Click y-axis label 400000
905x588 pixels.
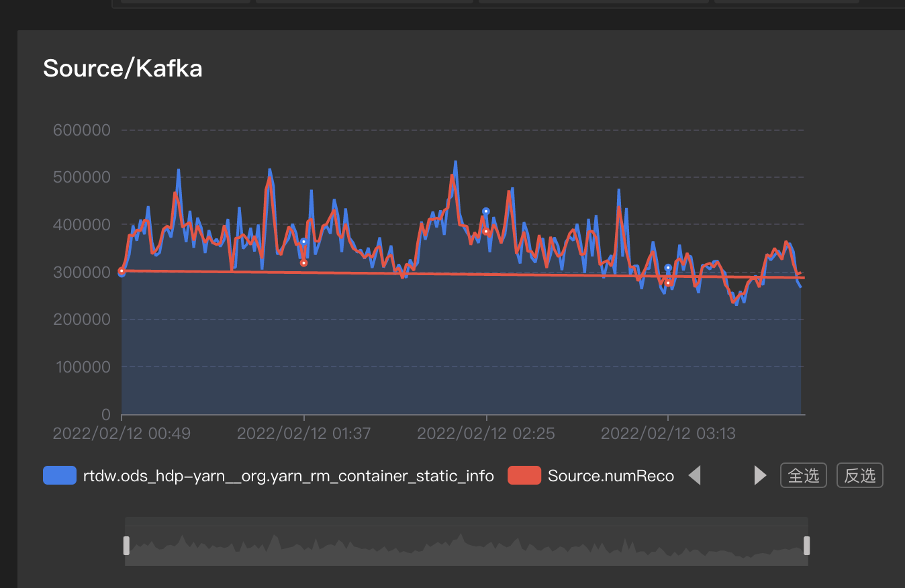click(81, 225)
